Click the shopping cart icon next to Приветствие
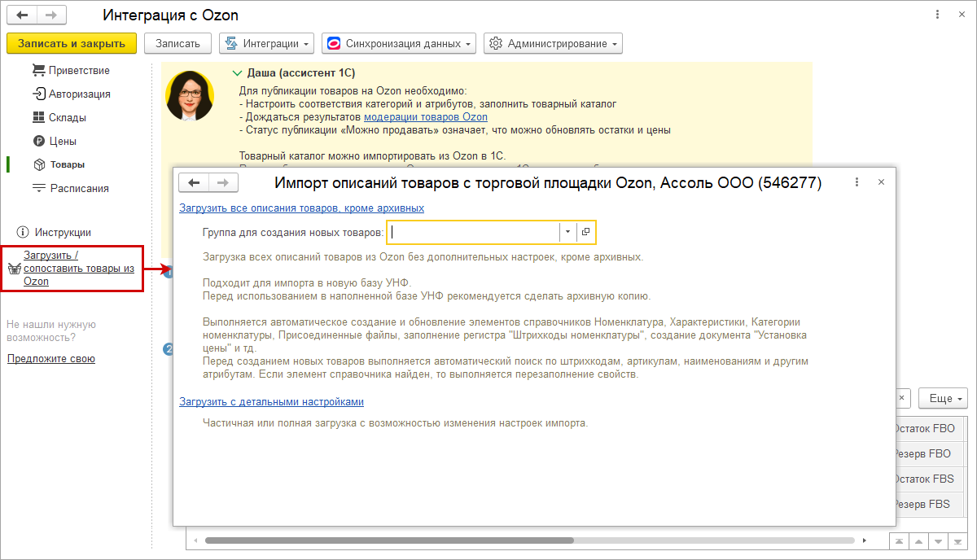Screen dimensions: 977x560 tap(38, 70)
